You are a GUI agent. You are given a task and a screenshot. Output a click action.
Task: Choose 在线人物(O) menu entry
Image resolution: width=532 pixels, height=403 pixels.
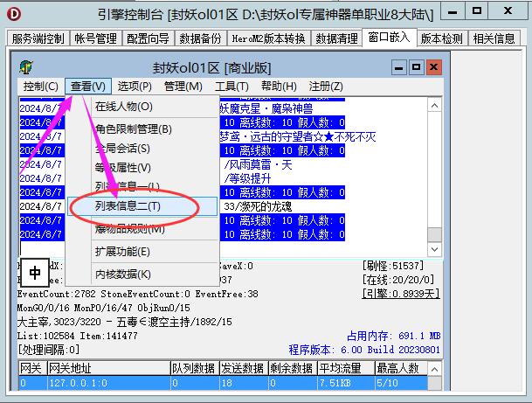point(123,107)
